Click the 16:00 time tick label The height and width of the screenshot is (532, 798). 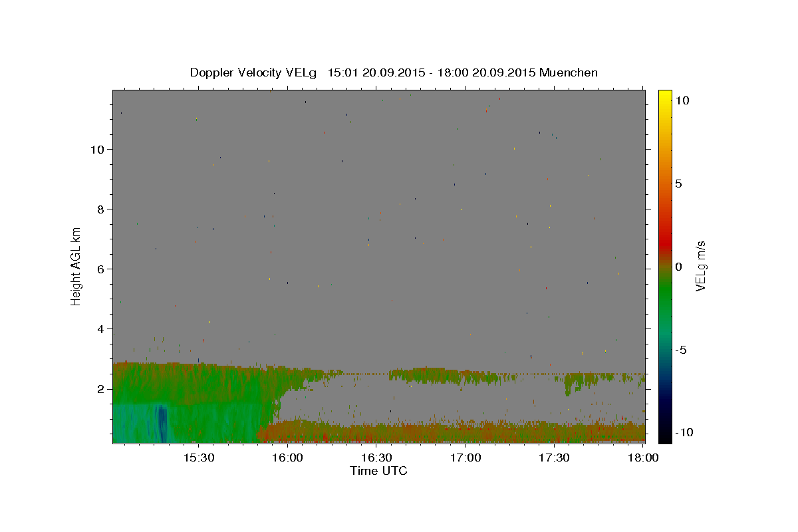pos(287,458)
